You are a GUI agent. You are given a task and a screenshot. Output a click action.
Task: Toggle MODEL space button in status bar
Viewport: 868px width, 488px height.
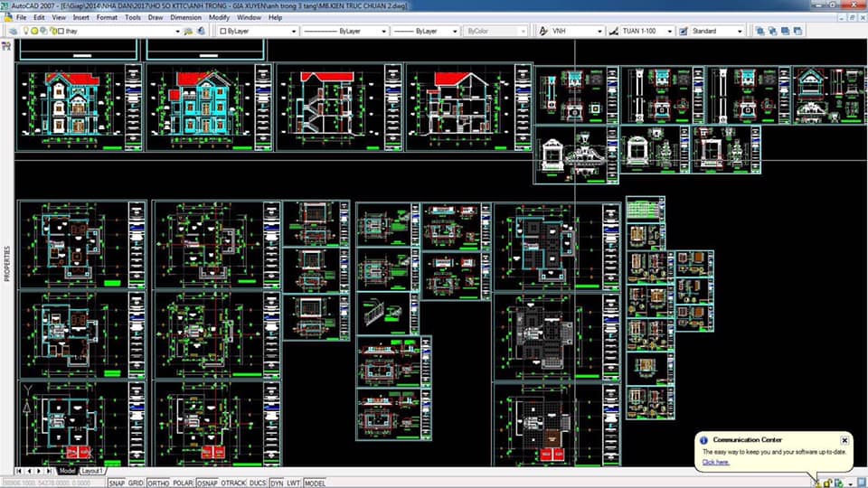315,483
